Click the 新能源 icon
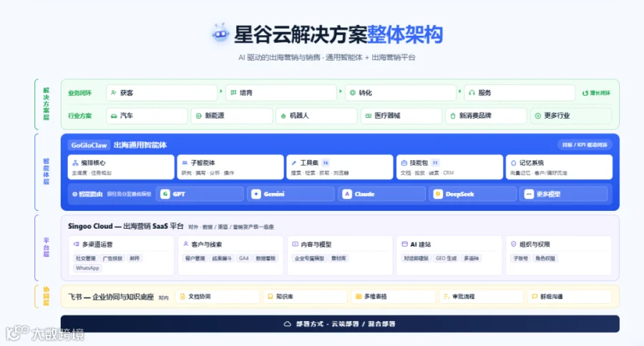 (199, 116)
